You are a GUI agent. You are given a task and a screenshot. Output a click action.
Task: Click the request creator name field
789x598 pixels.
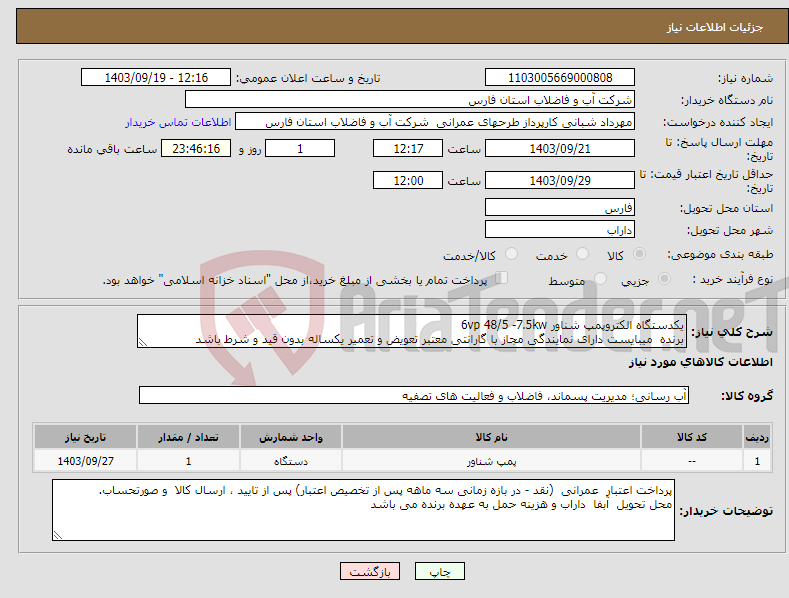(x=435, y=121)
